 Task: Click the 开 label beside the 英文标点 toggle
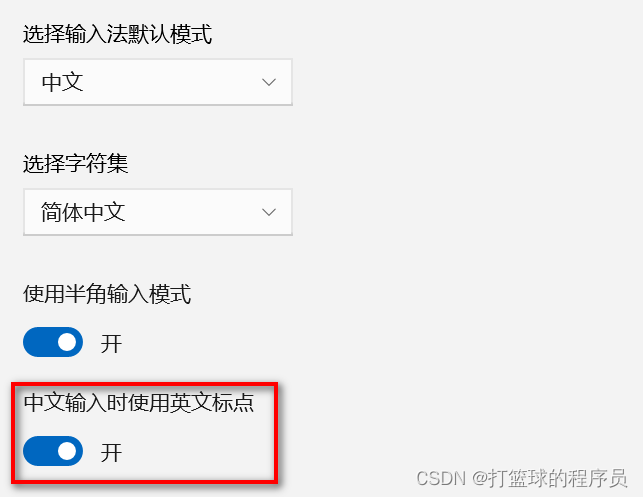click(112, 452)
